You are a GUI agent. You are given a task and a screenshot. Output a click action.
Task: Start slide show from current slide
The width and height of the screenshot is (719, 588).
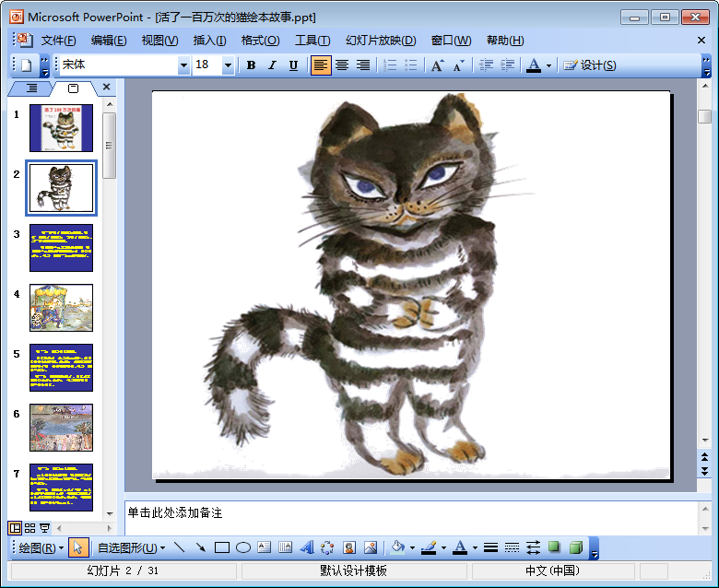tap(44, 528)
